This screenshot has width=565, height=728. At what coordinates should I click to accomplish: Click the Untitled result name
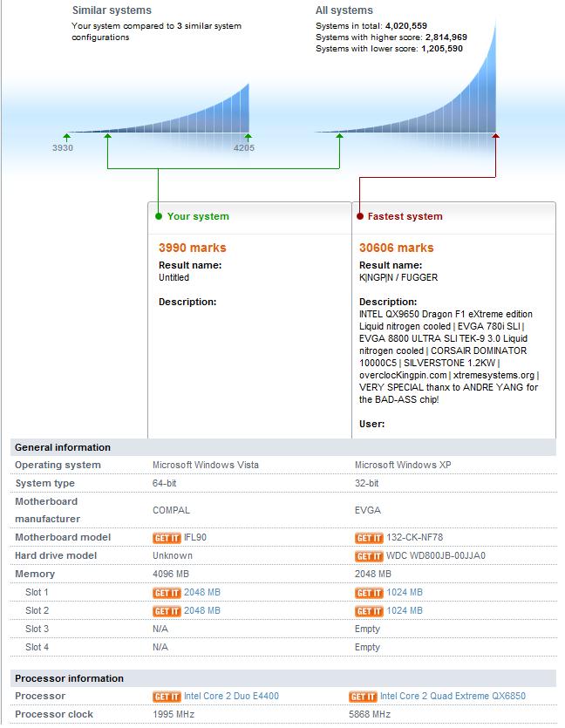tap(174, 277)
